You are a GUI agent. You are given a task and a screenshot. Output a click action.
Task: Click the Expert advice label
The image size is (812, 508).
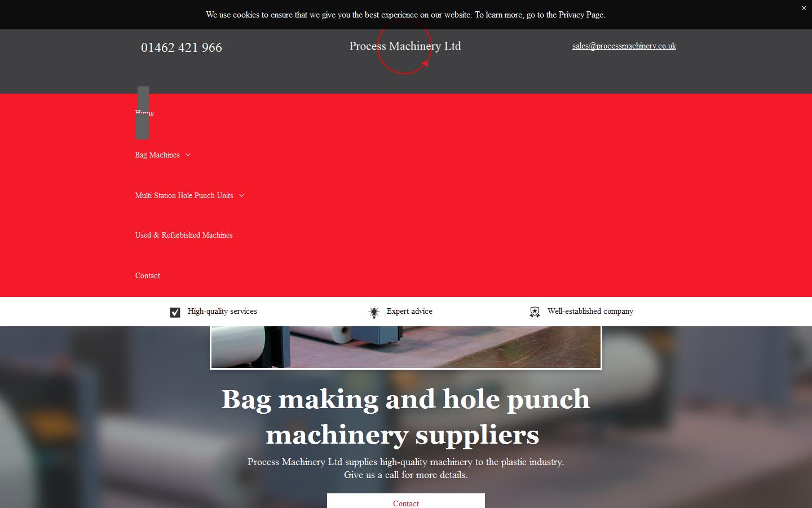(x=409, y=311)
